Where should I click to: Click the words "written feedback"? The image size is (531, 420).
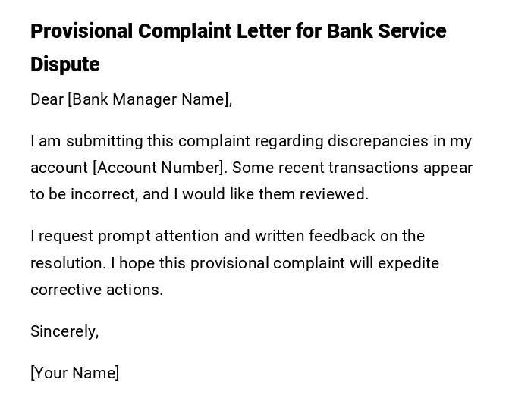315,236
